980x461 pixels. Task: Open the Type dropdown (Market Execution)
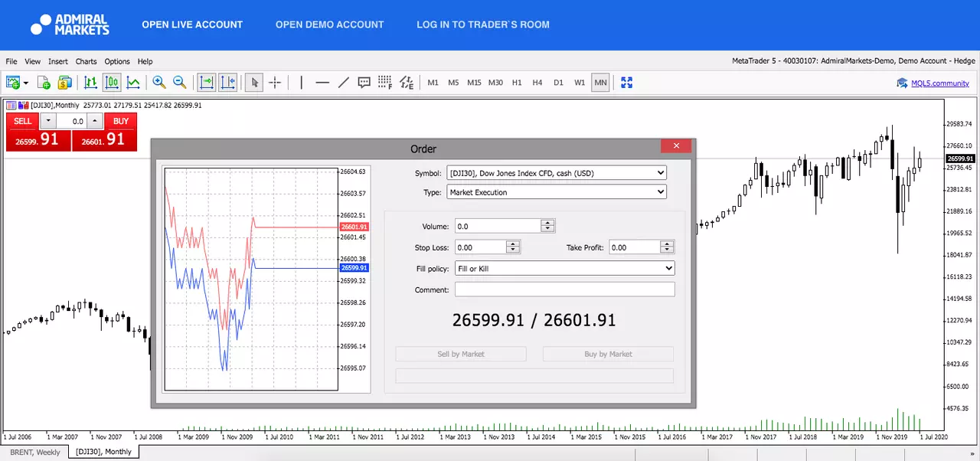[557, 192]
